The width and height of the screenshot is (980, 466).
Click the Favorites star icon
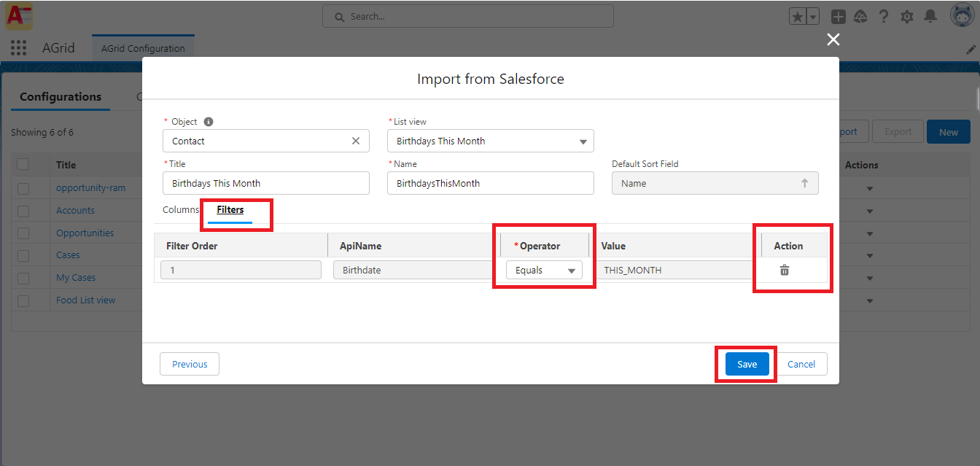(798, 17)
